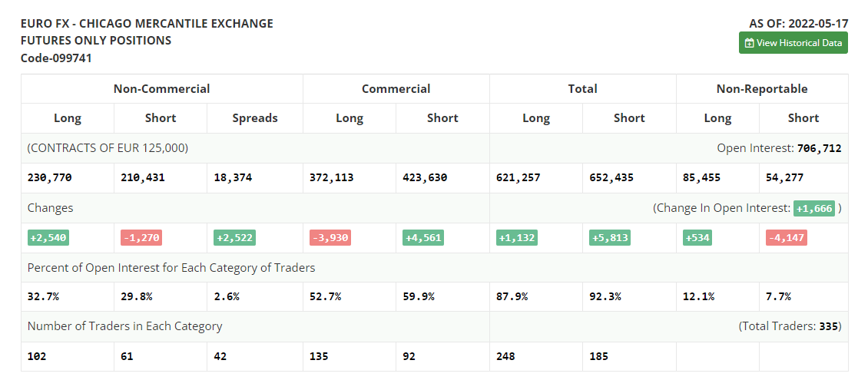Click the +5,813 change badge

point(610,238)
